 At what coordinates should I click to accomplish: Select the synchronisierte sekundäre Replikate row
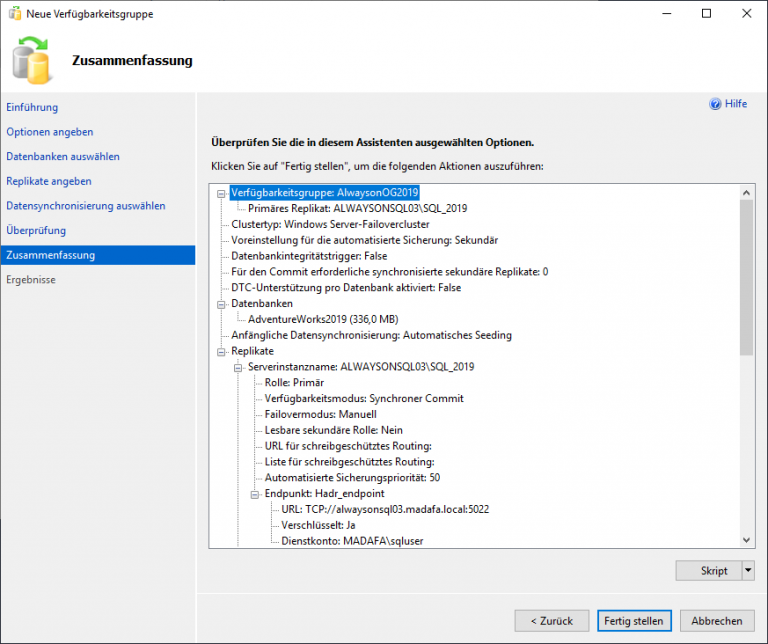point(390,272)
